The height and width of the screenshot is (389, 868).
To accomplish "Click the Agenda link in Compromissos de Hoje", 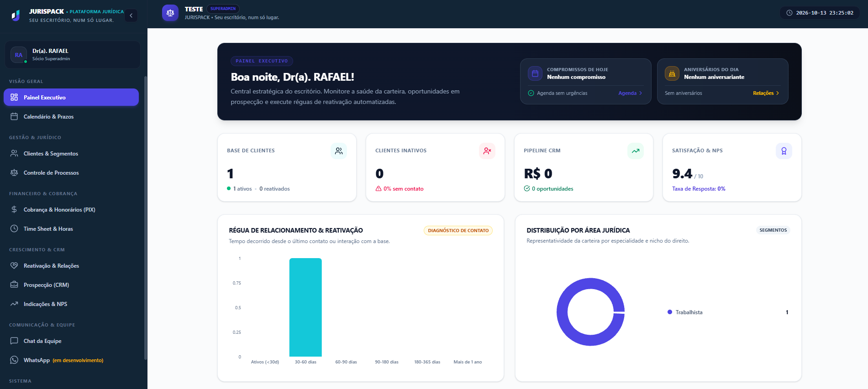I will (x=630, y=93).
